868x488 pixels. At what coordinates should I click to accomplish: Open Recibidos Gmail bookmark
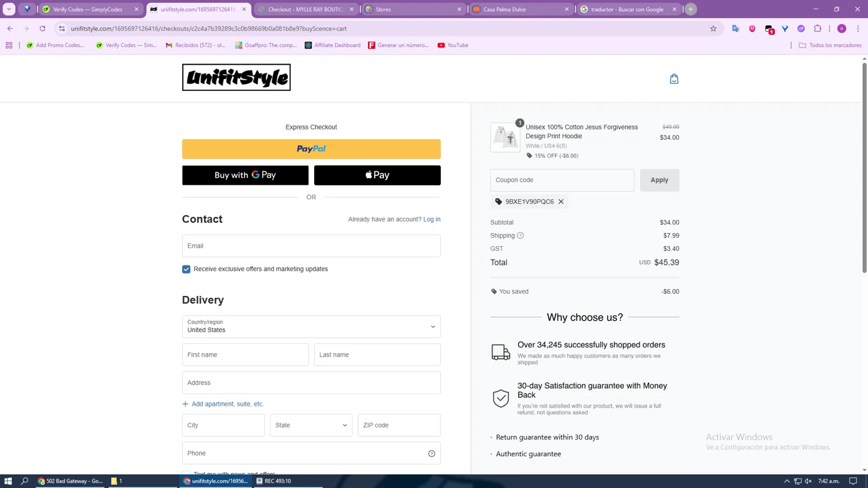click(196, 45)
